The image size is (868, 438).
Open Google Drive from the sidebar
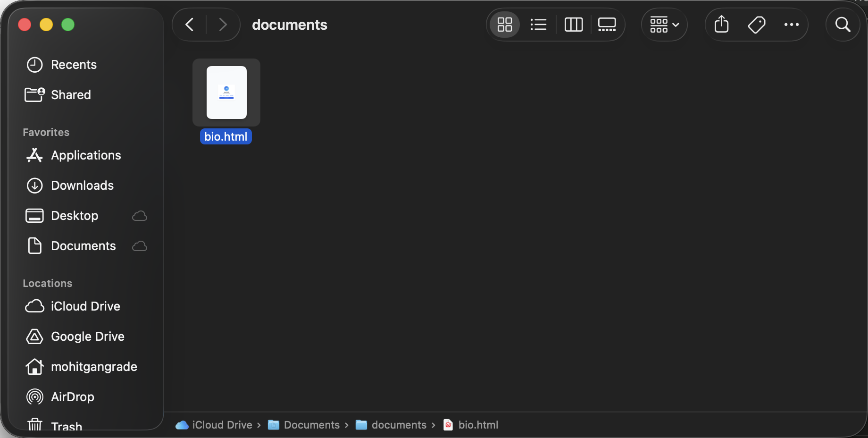(x=87, y=337)
